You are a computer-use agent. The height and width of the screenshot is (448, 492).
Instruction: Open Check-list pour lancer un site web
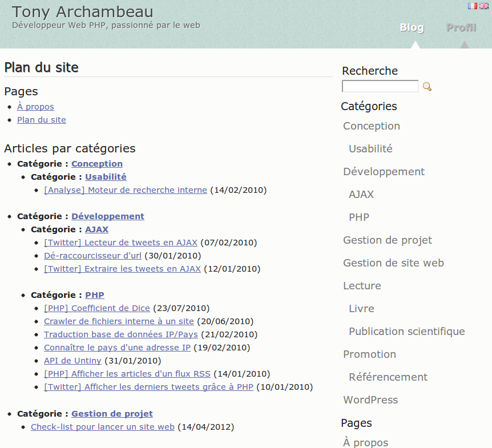(x=103, y=427)
